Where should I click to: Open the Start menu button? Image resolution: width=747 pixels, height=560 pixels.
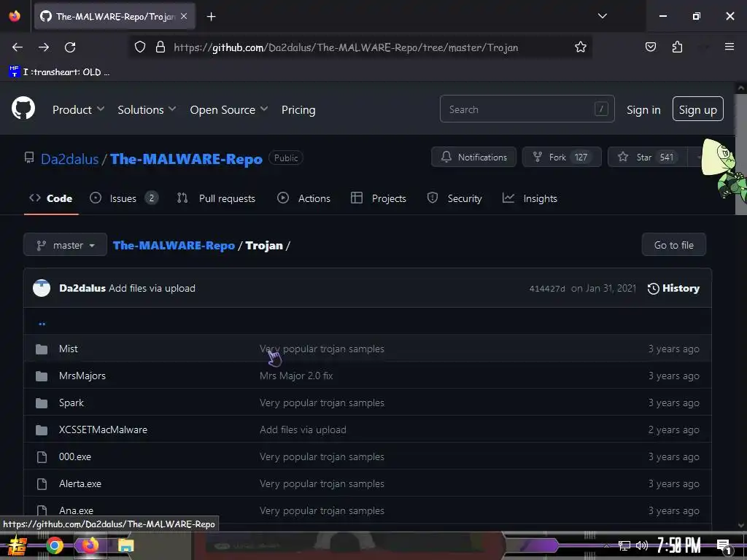pyautogui.click(x=17, y=545)
